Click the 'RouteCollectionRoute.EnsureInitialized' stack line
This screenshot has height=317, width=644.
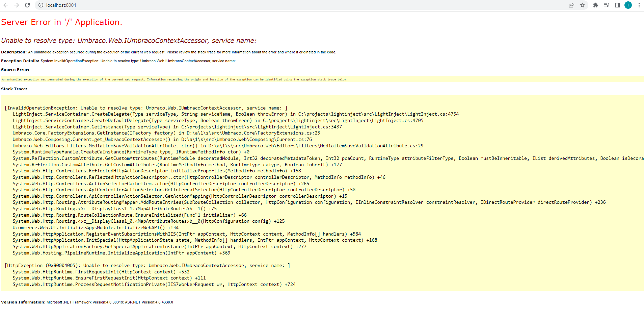coord(130,215)
